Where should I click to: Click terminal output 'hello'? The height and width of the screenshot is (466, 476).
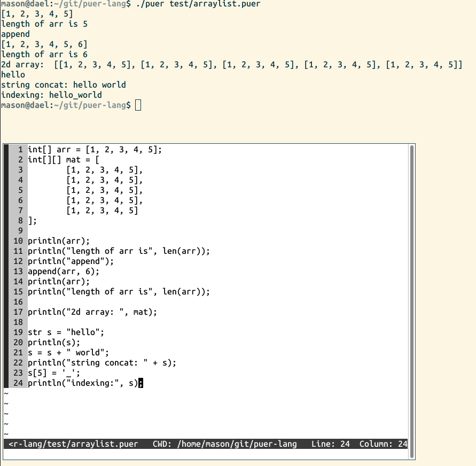tap(13, 75)
